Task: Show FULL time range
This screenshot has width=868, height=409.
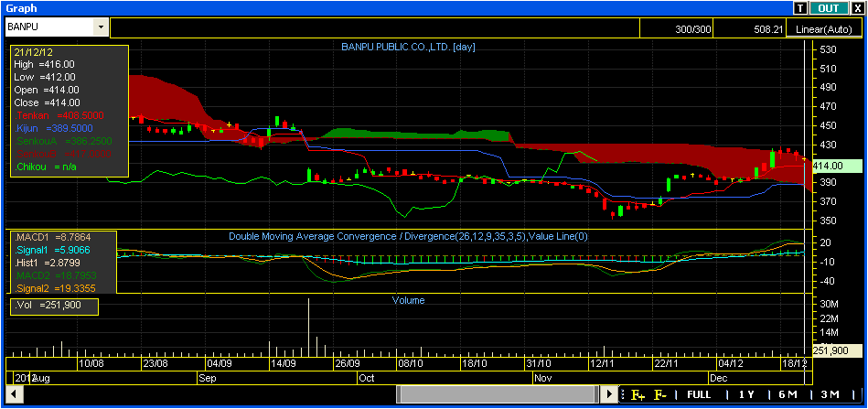Action: [x=699, y=394]
